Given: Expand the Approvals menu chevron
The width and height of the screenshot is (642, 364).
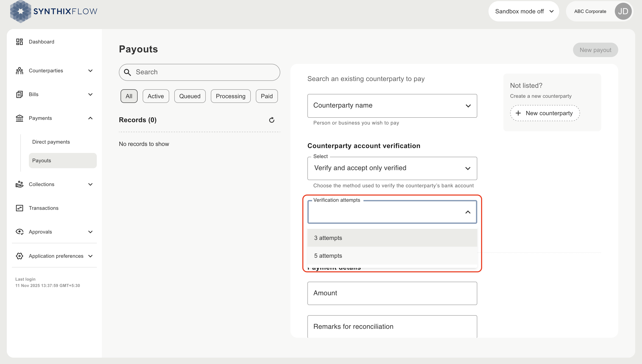Looking at the screenshot, I should click(91, 232).
